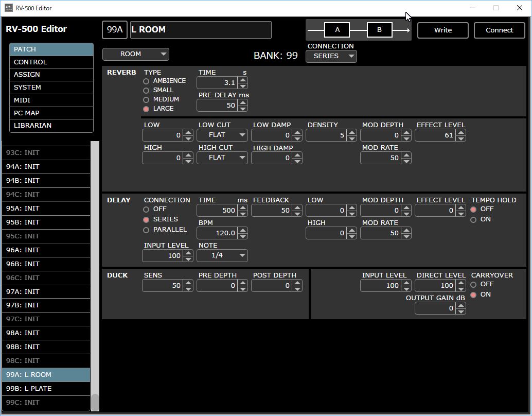
Task: Increase DIRECT LEVEL up arrow
Action: 461,283
